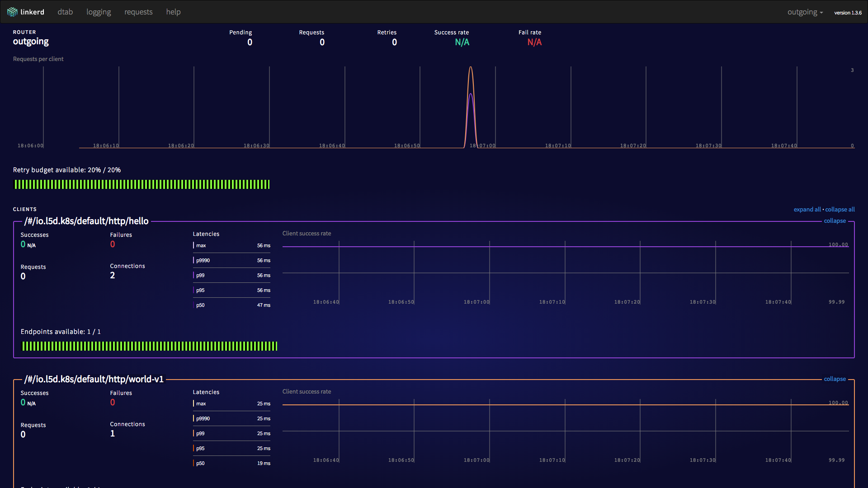Click collapse all clients link

pos(840,209)
